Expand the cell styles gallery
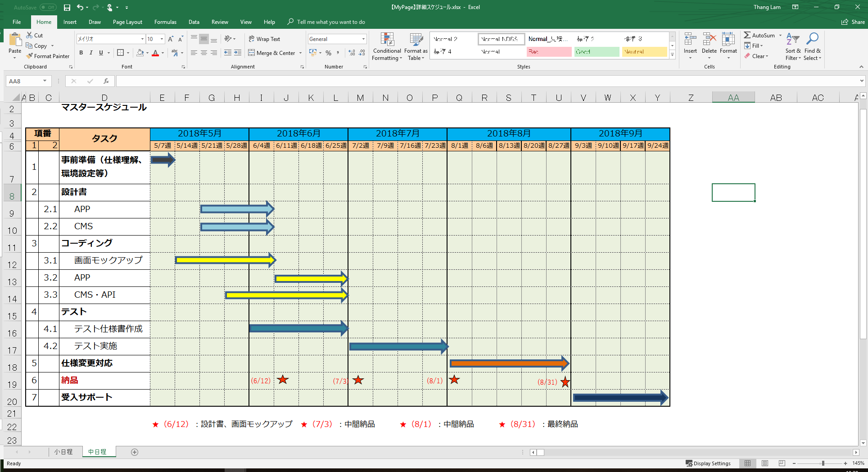 [672, 55]
